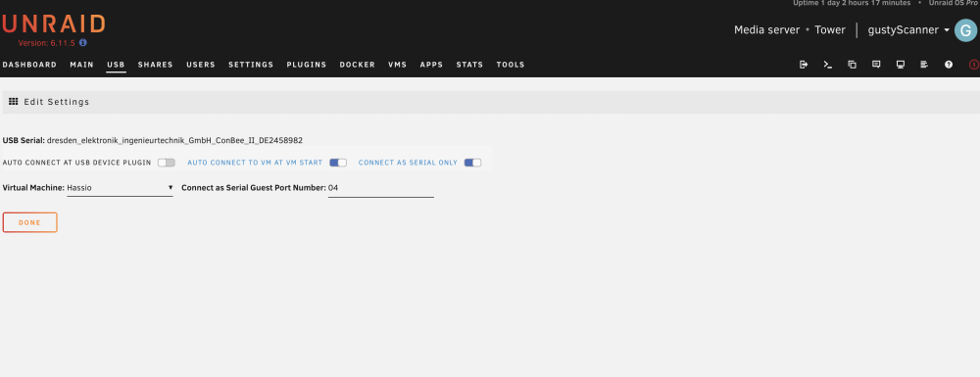Switch to the VMs tab
The width and height of the screenshot is (980, 377).
coord(398,65)
